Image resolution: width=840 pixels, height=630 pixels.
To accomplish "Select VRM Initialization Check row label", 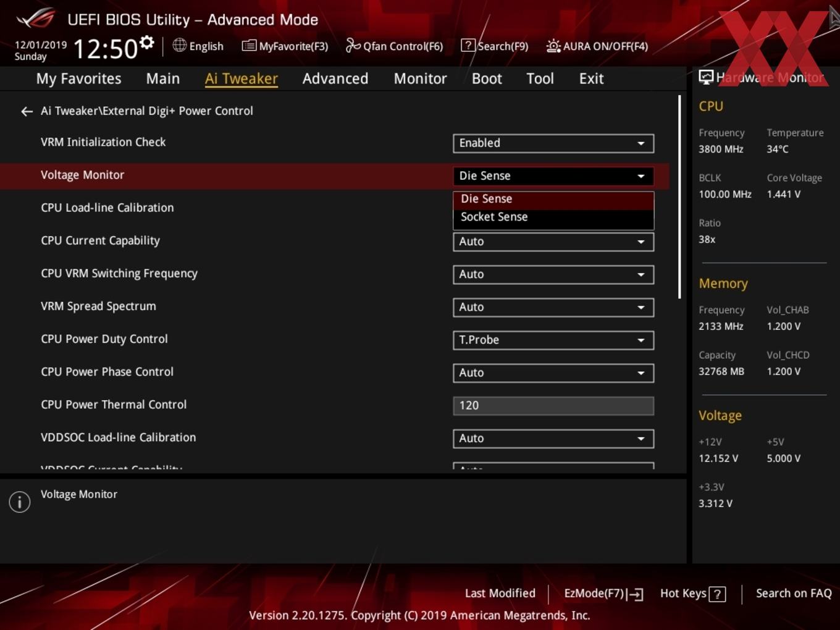I will tap(103, 142).
